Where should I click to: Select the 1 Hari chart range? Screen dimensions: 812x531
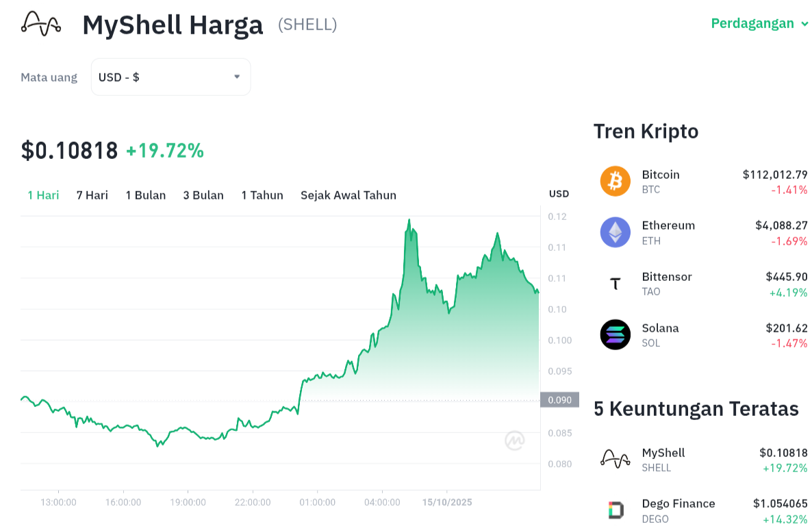(x=43, y=195)
